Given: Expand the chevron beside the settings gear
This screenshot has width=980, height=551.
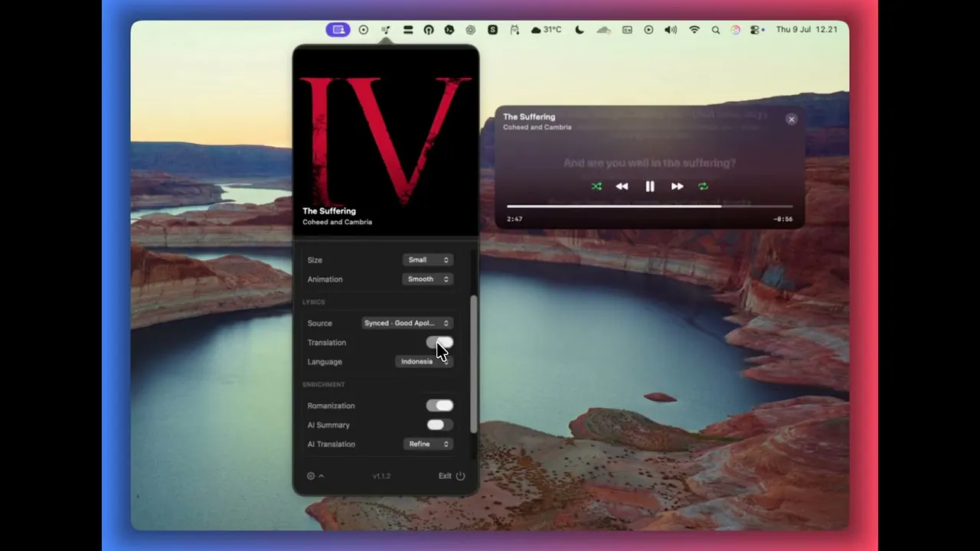Looking at the screenshot, I should [321, 476].
